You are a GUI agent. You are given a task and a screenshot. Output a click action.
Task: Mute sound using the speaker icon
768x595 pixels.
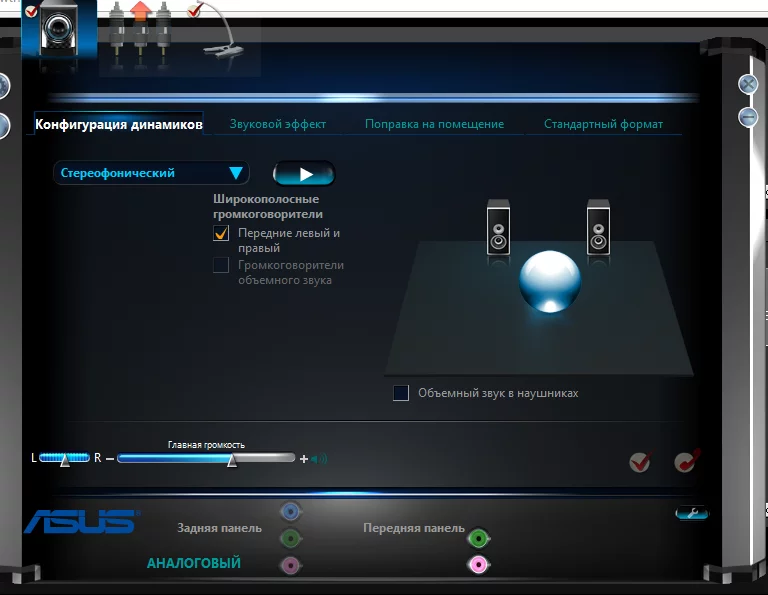(x=319, y=459)
